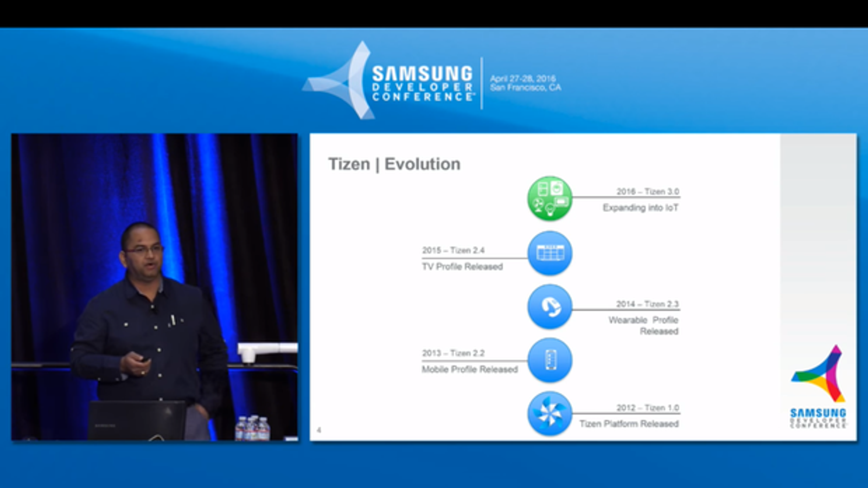
Task: Click the Tizen pinwheel platform icon
Action: pyautogui.click(x=550, y=414)
